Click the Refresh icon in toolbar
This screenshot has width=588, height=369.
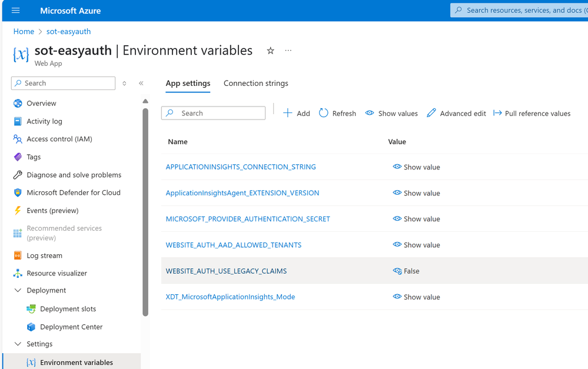(324, 113)
